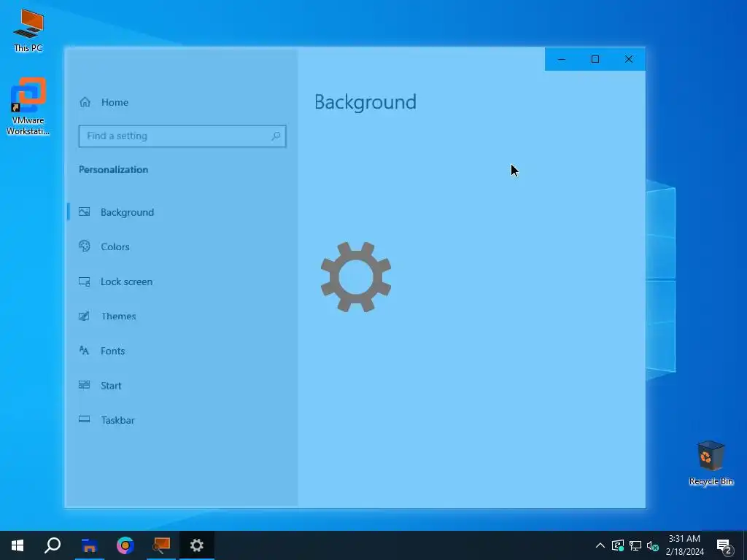Click the search magnifier icon in settings

click(276, 136)
